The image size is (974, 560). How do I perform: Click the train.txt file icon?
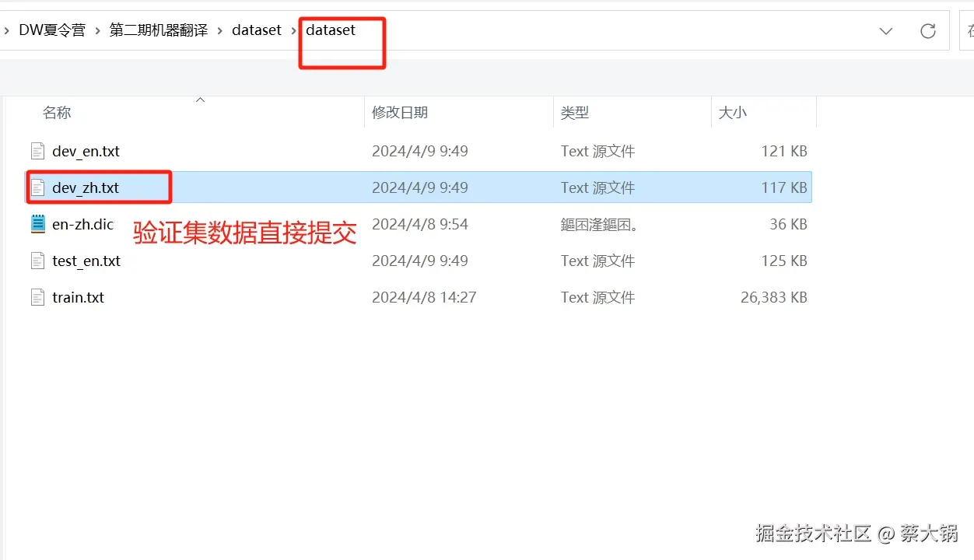[x=37, y=296]
